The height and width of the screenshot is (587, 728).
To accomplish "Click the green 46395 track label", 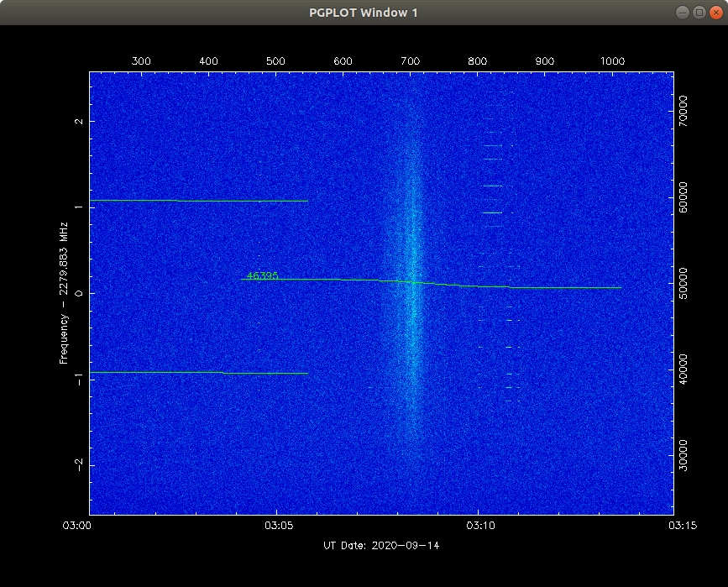I will click(x=262, y=275).
